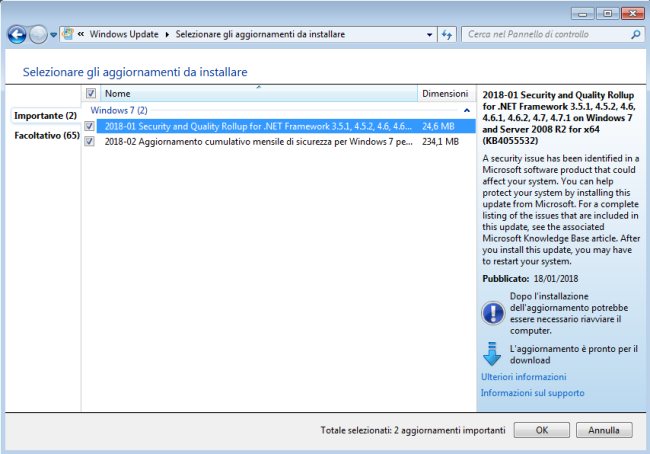Click the blue download arrow icon
The image size is (650, 454).
pyautogui.click(x=492, y=354)
